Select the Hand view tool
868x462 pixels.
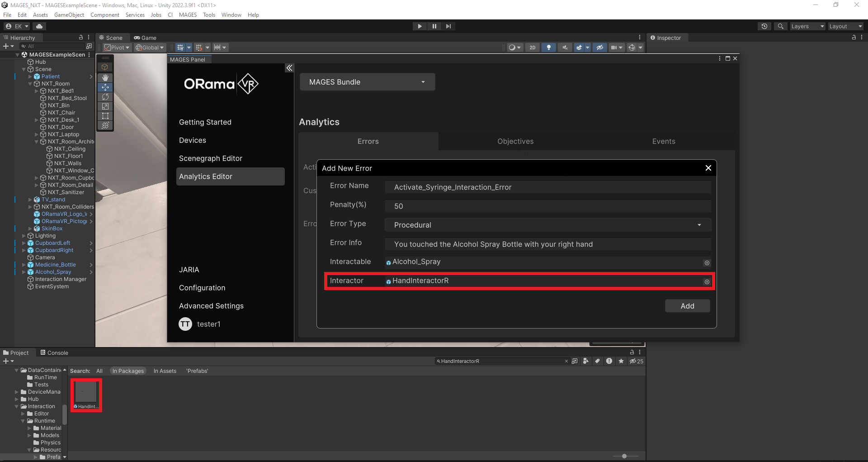[105, 77]
